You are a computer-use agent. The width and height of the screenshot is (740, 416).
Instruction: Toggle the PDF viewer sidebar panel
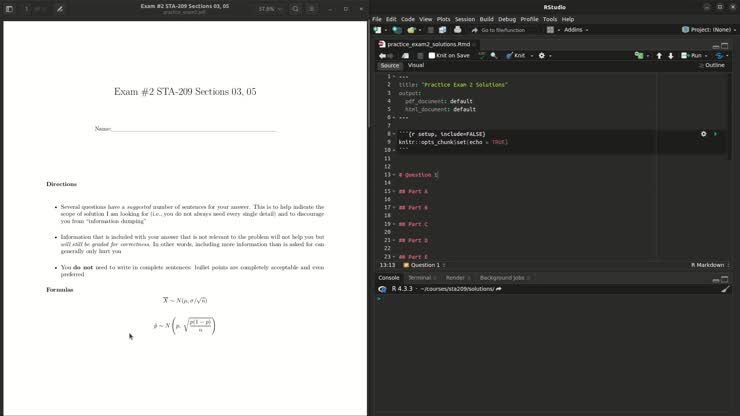coord(9,8)
